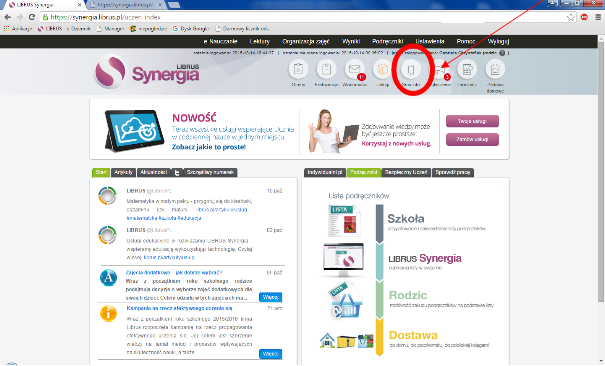The image size is (605, 366).
Task: Close the LIBRUS Synergia browser tab
Action: tap(79, 5)
